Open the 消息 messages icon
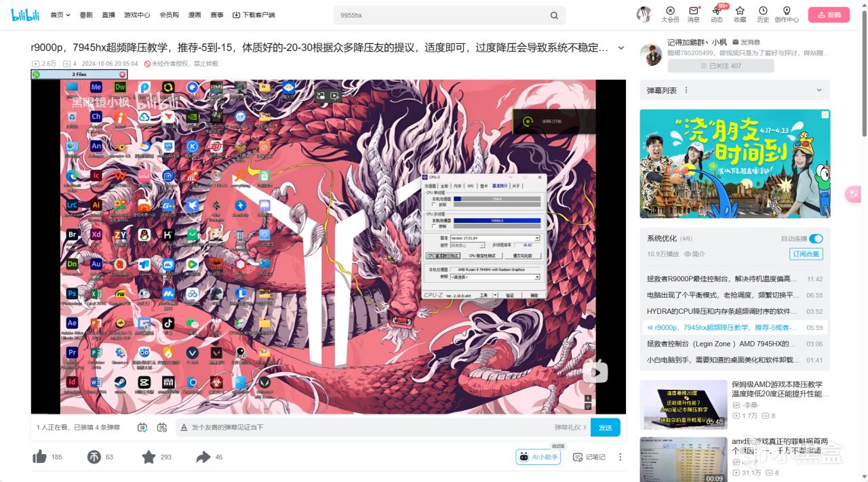Image resolution: width=868 pixels, height=482 pixels. (694, 14)
